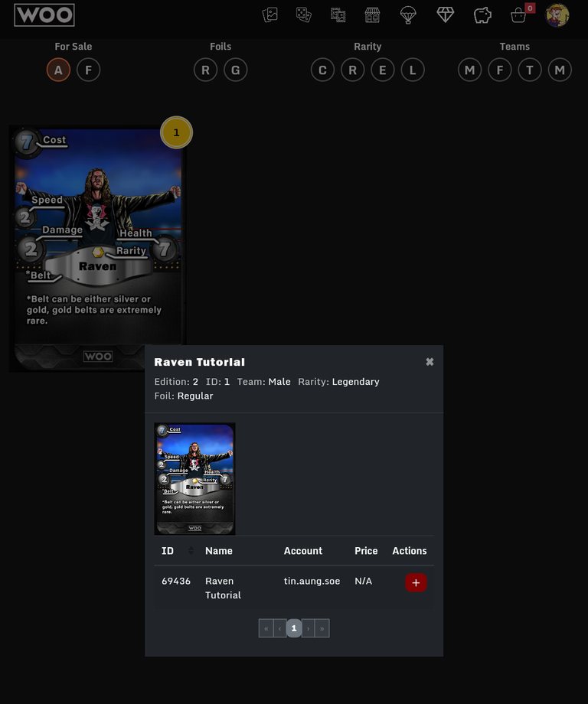The image size is (588, 704).
Task: Open the dice game icon
Action: point(304,15)
